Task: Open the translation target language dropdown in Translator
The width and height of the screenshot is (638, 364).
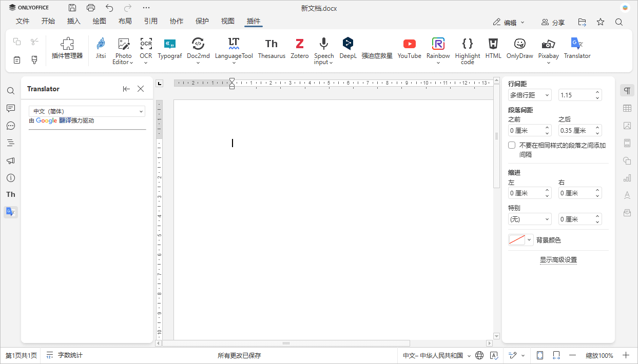Action: point(87,111)
